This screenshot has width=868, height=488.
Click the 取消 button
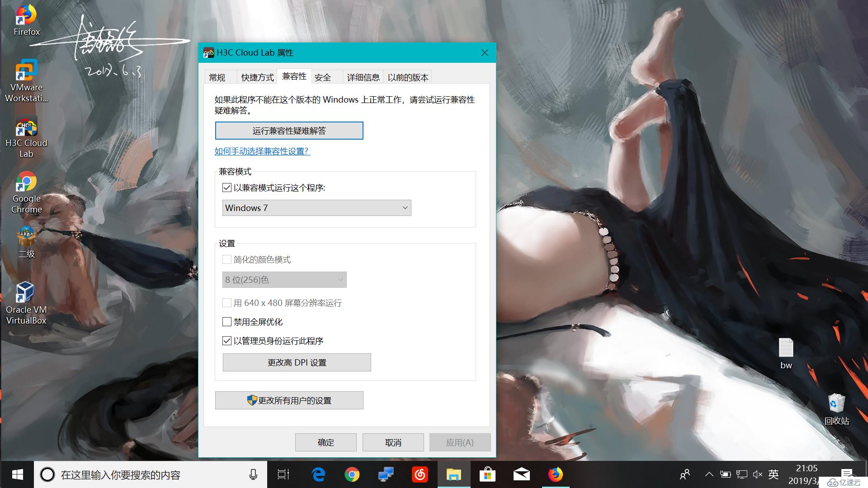click(393, 442)
